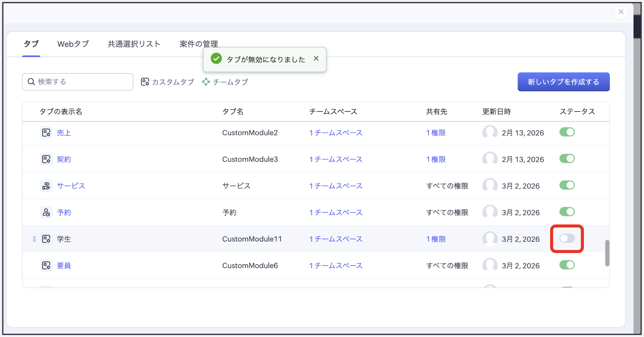644x337 pixels.
Task: Dismiss the タブが無効になりました notification
Action: [x=316, y=58]
